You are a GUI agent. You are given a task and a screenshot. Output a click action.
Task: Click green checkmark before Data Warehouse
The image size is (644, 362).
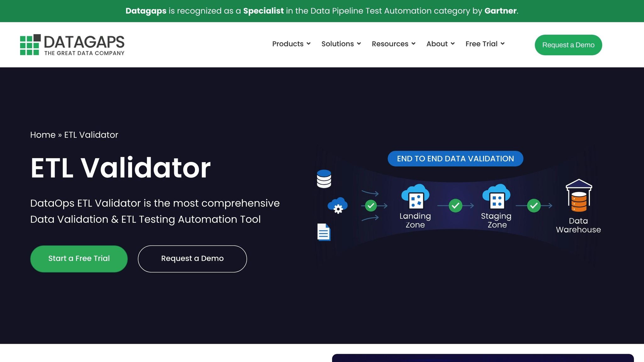click(534, 206)
